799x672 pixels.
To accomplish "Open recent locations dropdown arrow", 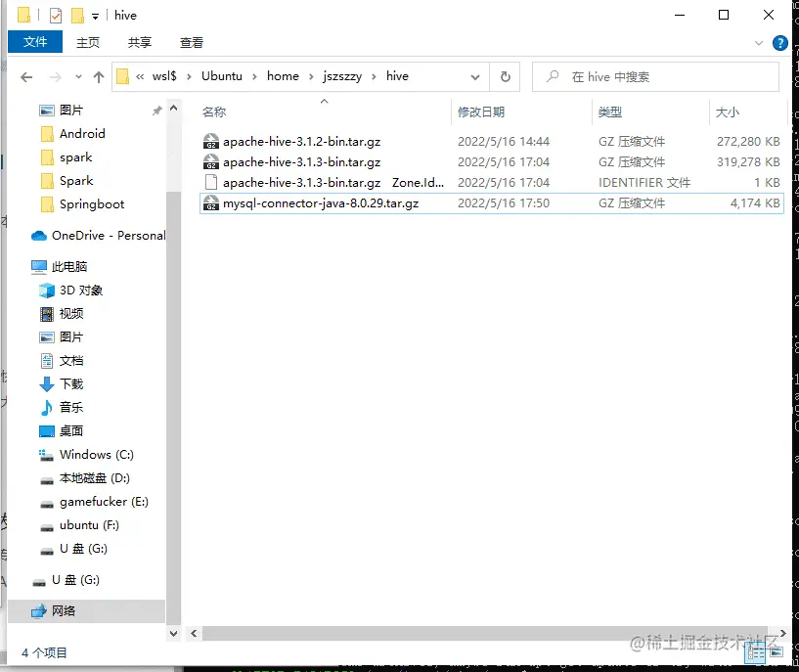I will (x=78, y=77).
